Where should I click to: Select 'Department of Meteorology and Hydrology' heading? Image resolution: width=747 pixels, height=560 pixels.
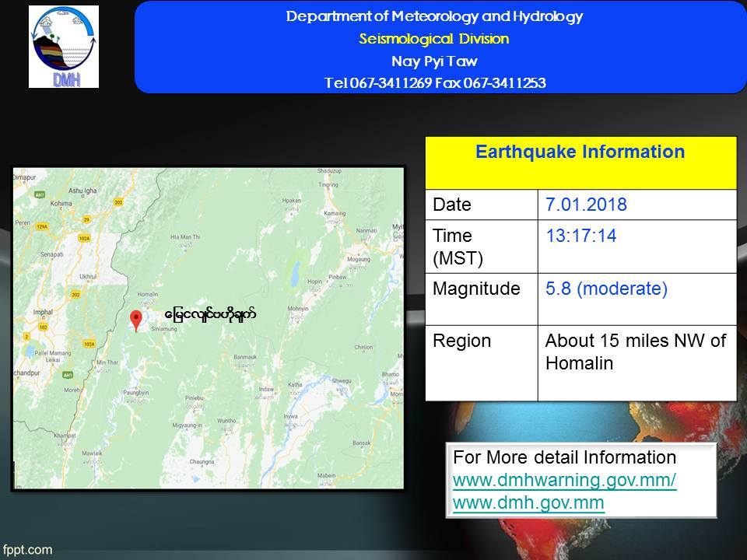(x=434, y=16)
